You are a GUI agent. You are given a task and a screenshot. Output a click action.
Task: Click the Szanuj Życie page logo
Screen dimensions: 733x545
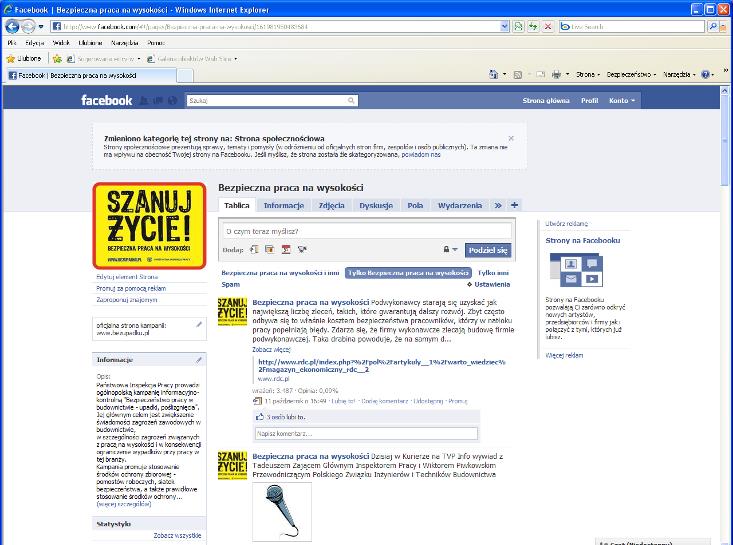(x=150, y=226)
